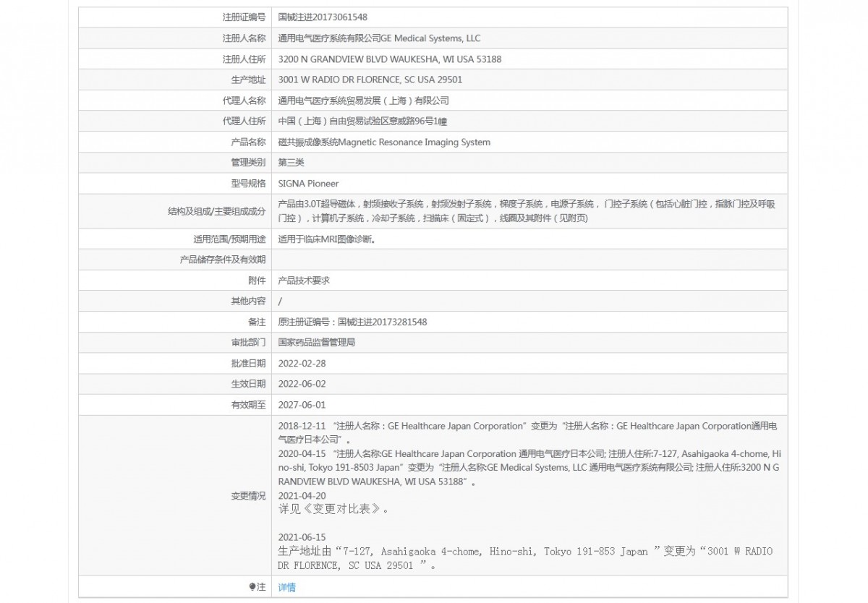Select attachment value 产品技术要求

pyautogui.click(x=304, y=281)
